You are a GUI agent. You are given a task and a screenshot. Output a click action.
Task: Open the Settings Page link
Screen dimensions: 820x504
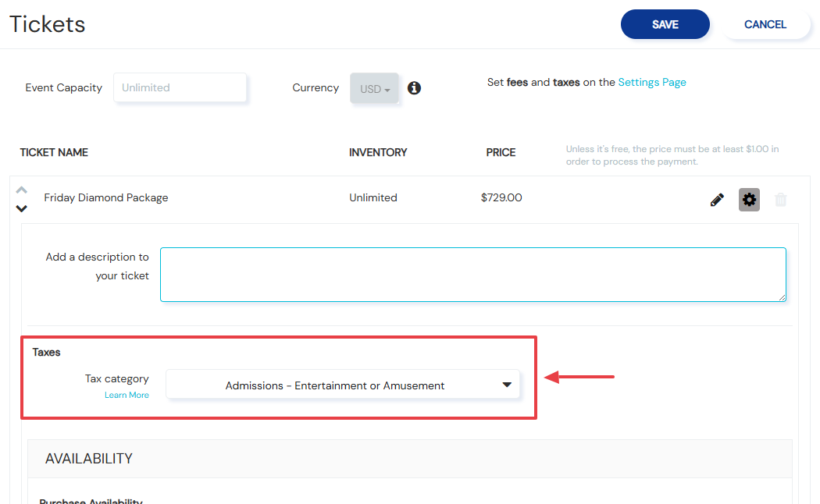(x=651, y=82)
